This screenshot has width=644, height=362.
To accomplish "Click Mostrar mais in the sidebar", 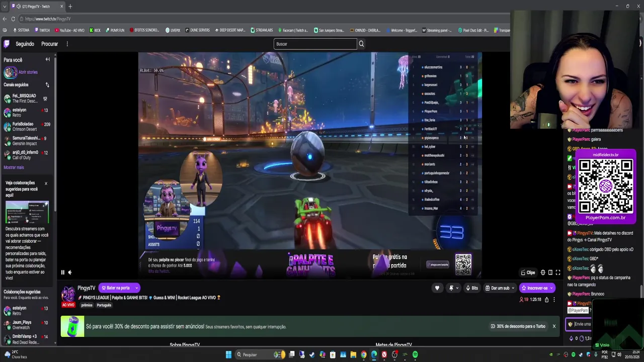I will click(14, 167).
